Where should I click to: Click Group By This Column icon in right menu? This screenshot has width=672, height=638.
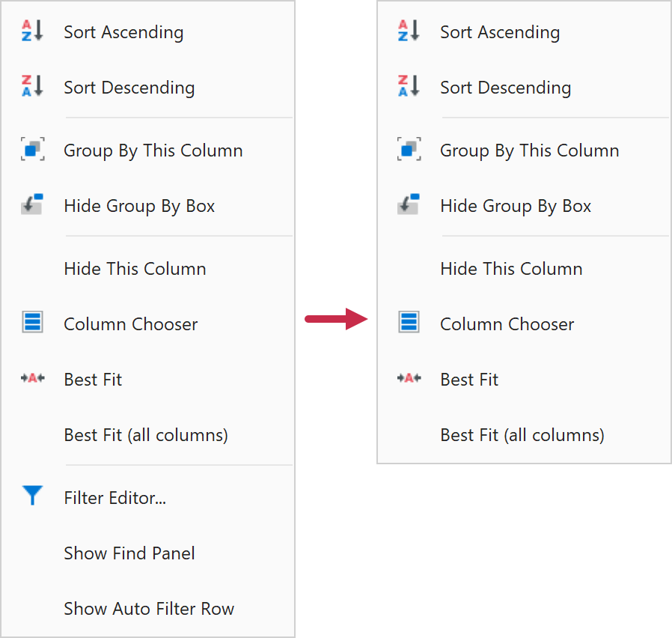tap(409, 150)
